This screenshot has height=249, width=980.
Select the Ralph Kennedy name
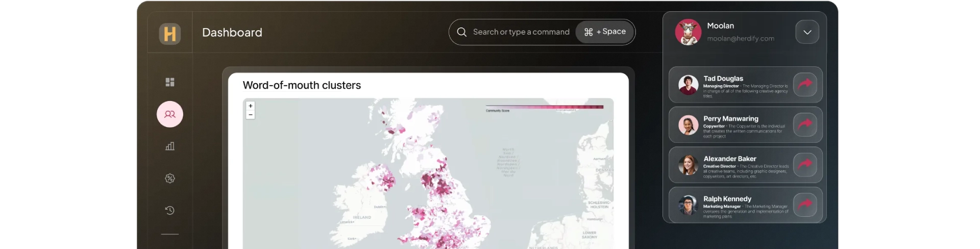click(x=727, y=199)
